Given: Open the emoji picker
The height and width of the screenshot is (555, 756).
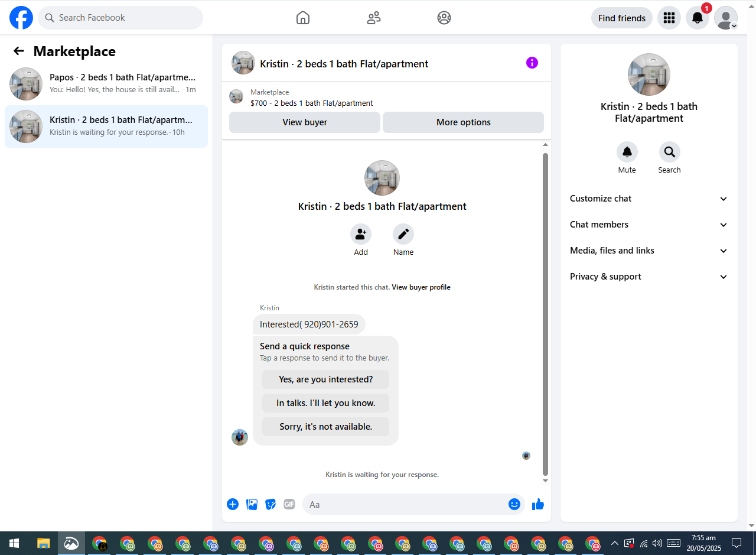Looking at the screenshot, I should point(514,504).
